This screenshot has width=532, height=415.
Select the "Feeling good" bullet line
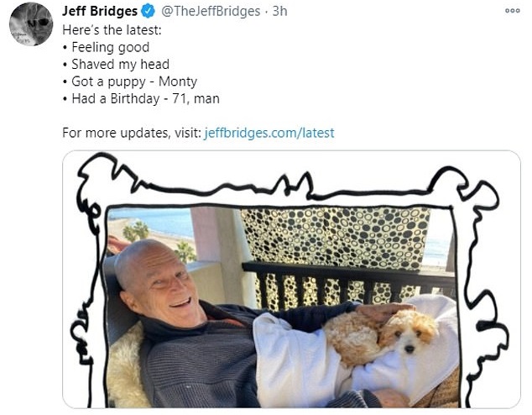(107, 47)
